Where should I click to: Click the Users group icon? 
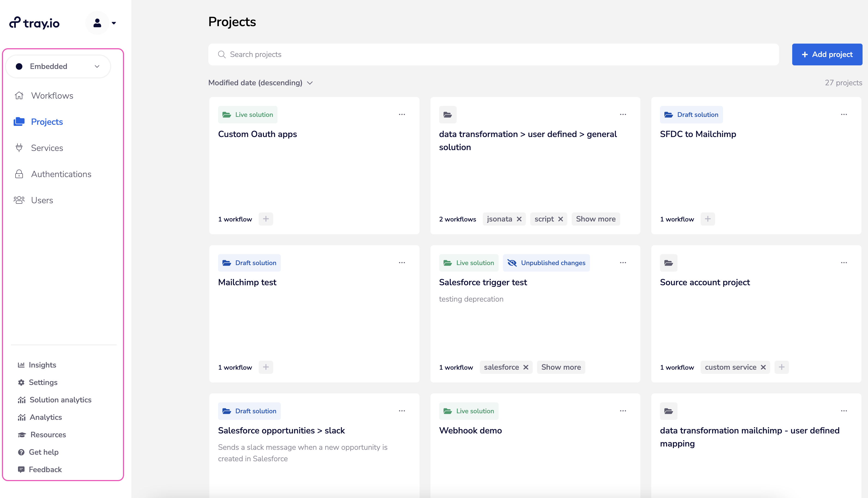click(x=19, y=200)
